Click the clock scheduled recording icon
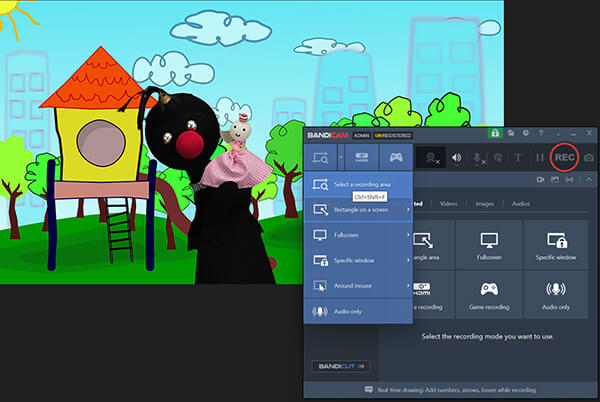The height and width of the screenshot is (402, 600). coord(526,133)
